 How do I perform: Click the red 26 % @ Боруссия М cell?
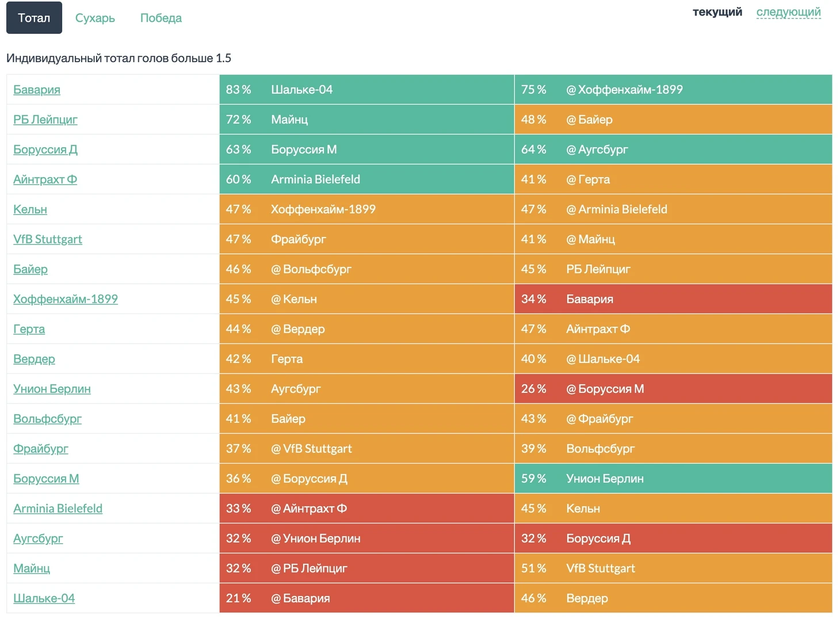tap(673, 389)
